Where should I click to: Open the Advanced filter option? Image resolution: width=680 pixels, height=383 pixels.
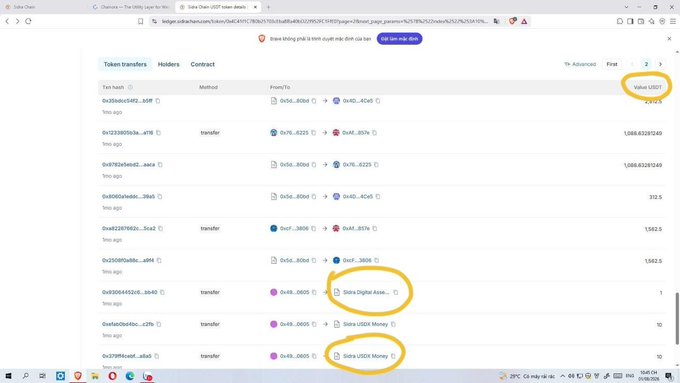tap(580, 64)
